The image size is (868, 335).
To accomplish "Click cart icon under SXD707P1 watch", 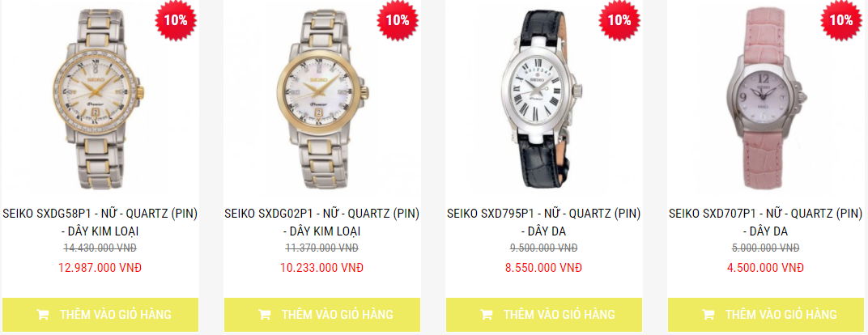I will point(708,315).
